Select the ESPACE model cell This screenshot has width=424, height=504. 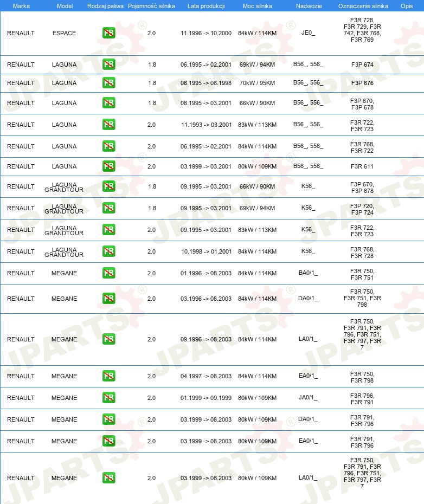(x=65, y=33)
